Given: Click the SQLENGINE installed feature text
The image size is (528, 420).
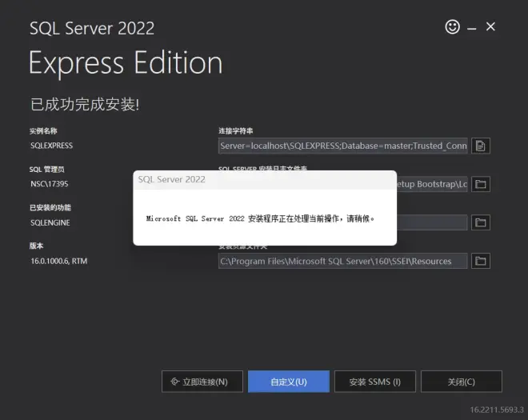Looking at the screenshot, I should pos(50,222).
